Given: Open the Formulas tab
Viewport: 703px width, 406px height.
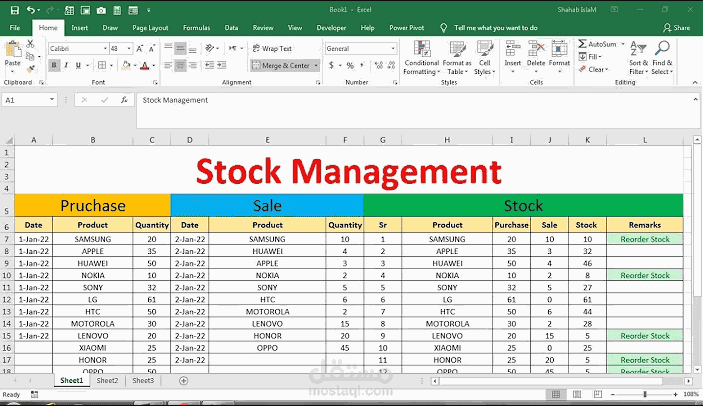Looking at the screenshot, I should click(196, 28).
